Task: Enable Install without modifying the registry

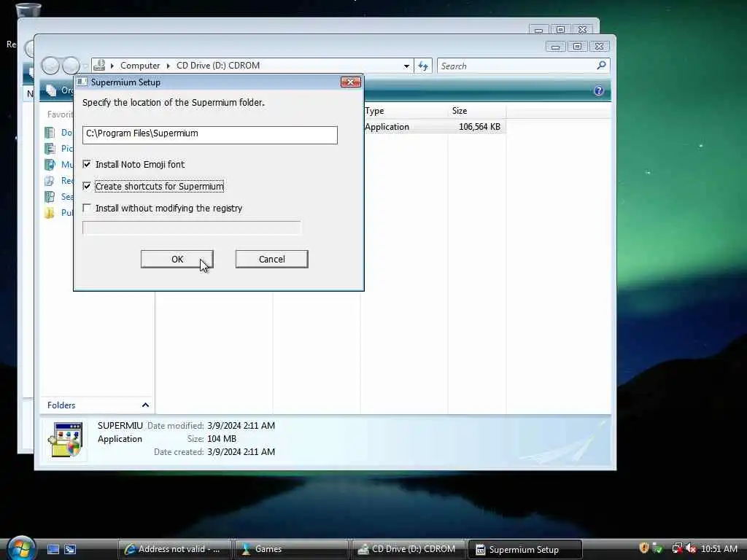Action: tap(87, 208)
